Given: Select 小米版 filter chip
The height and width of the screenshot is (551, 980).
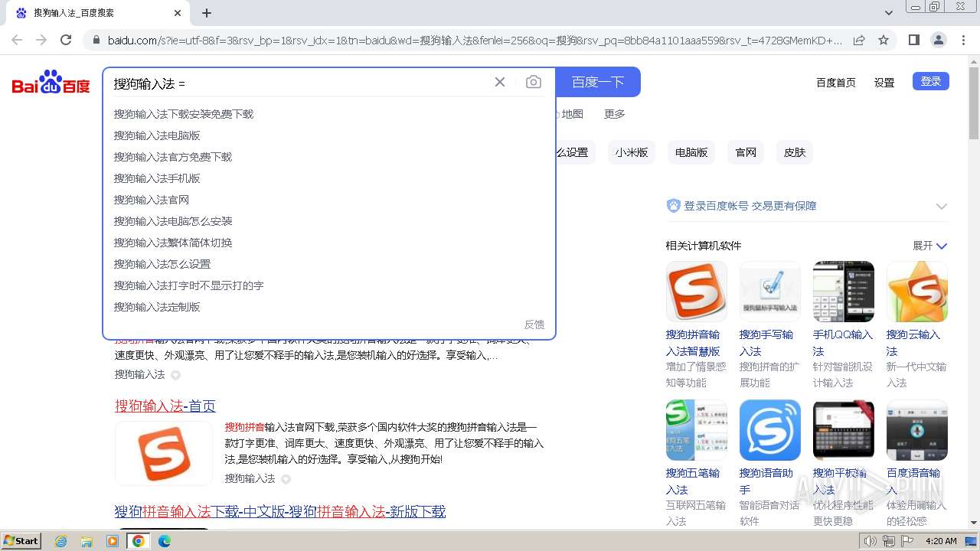Looking at the screenshot, I should pos(632,152).
